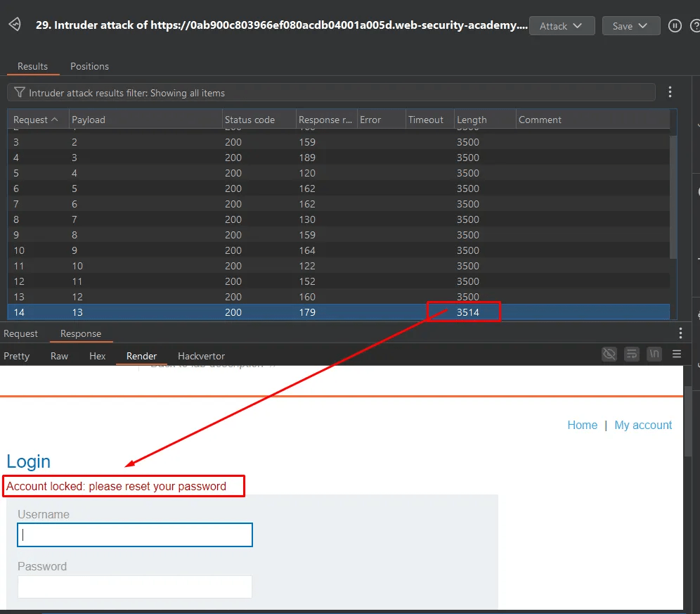Screen dimensions: 700x614
Task: Click the Intruder attack icon beside title
Action: 15,25
